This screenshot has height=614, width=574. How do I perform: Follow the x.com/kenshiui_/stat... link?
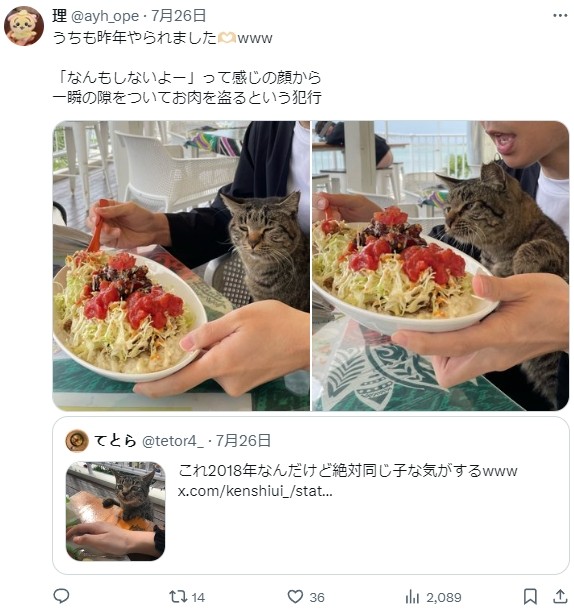click(x=255, y=491)
